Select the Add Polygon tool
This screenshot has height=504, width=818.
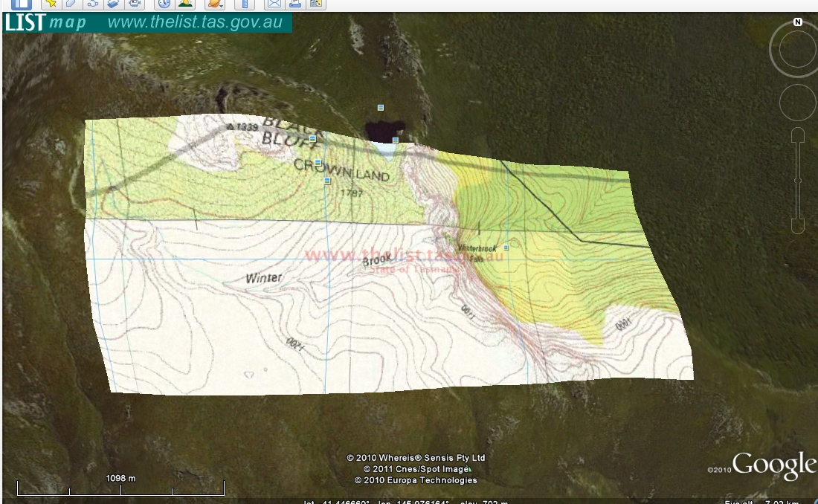coord(71,4)
